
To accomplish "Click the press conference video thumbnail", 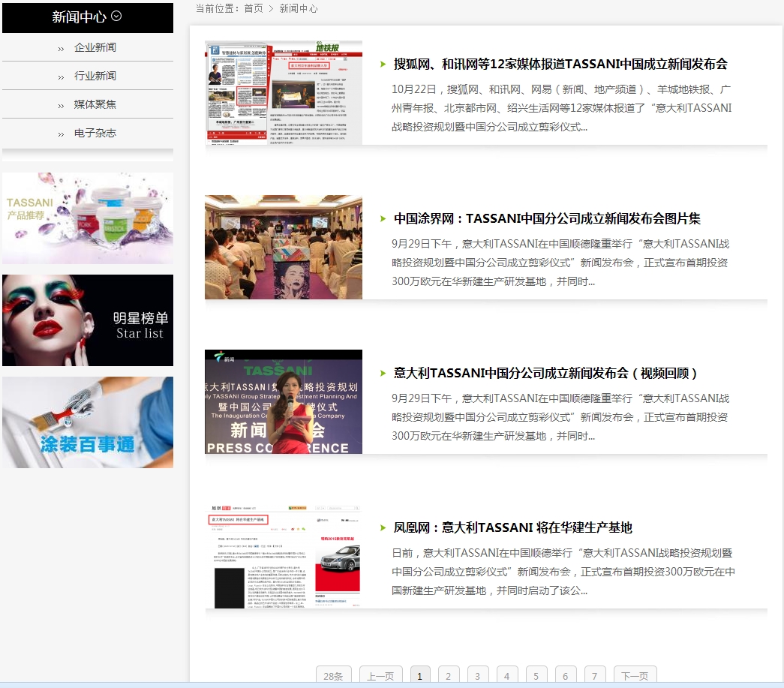I will click(284, 402).
